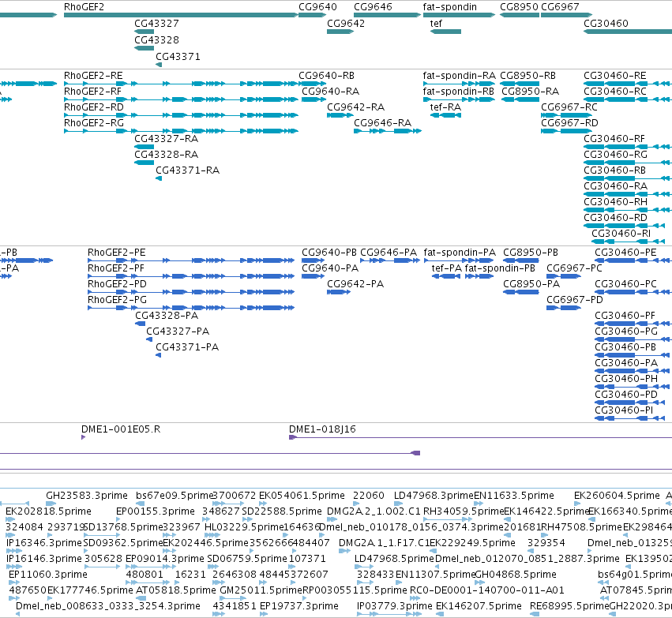This screenshot has height=618, width=672.
Task: Select the CG30460-RH transcript
Action: [x=615, y=202]
